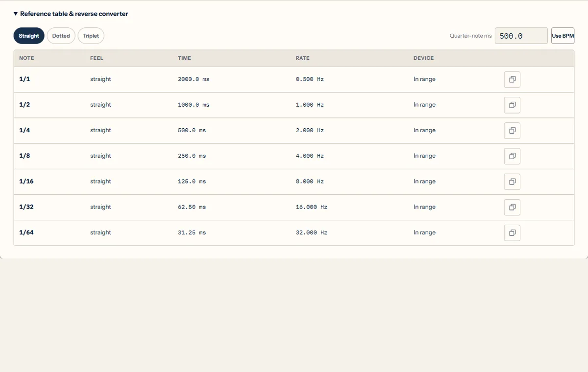This screenshot has width=588, height=372.
Task: Click the 2000.0 ms time value
Action: [x=194, y=79]
